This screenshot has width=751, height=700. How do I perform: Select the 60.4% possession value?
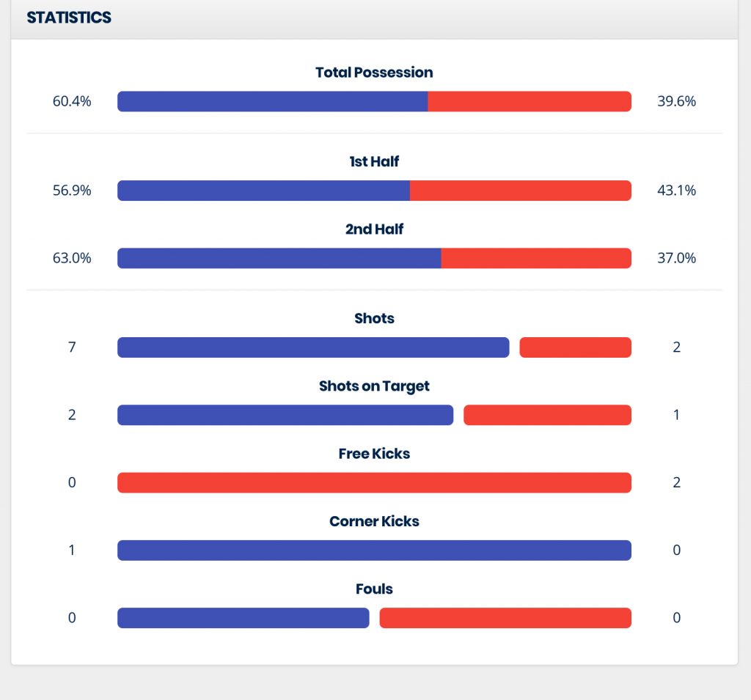pyautogui.click(x=72, y=101)
